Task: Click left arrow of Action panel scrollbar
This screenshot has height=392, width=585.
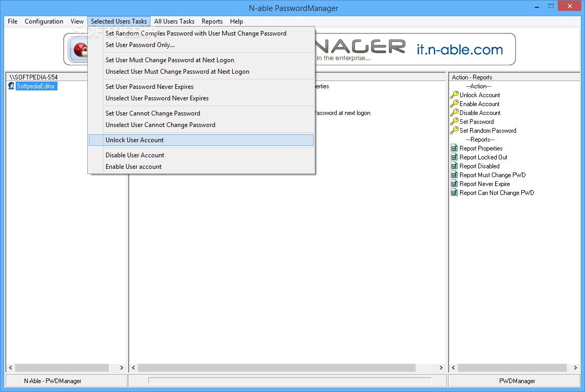Action: [x=453, y=368]
